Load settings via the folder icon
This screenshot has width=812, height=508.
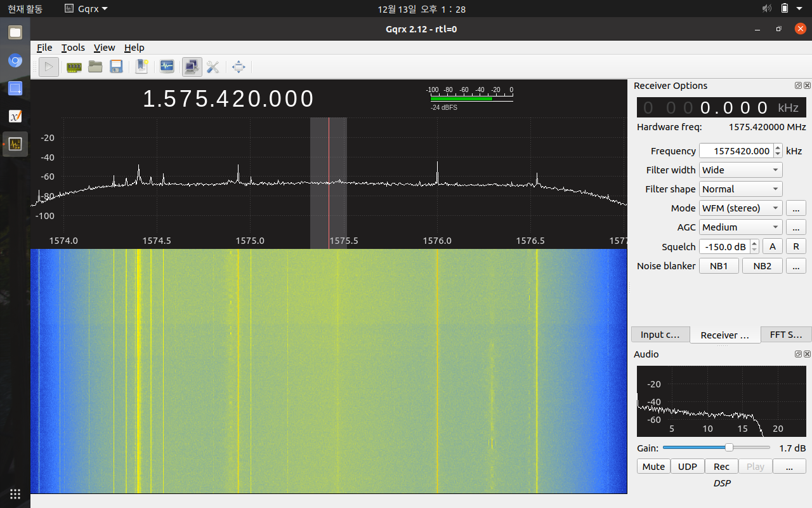[x=95, y=67]
